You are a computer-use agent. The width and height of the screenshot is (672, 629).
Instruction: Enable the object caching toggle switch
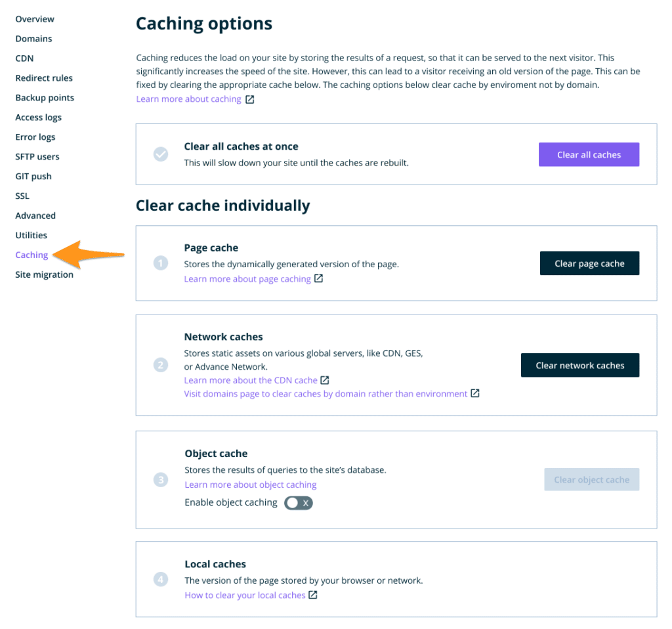(x=298, y=503)
